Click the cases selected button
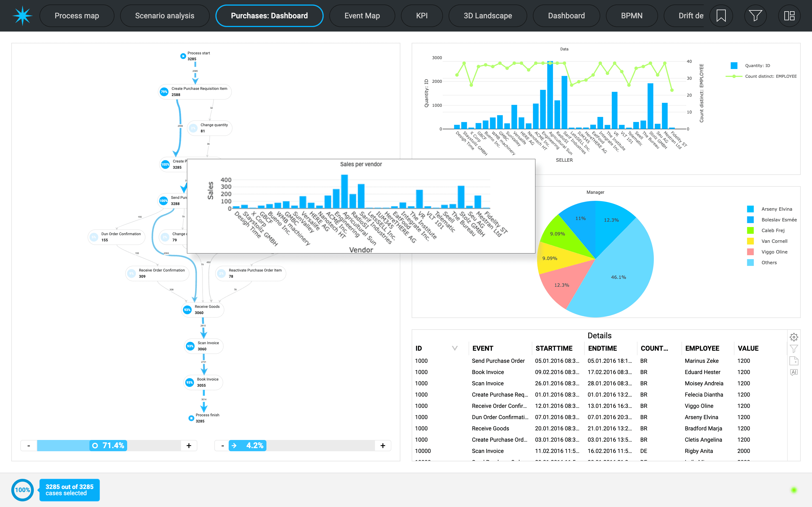 (x=69, y=490)
